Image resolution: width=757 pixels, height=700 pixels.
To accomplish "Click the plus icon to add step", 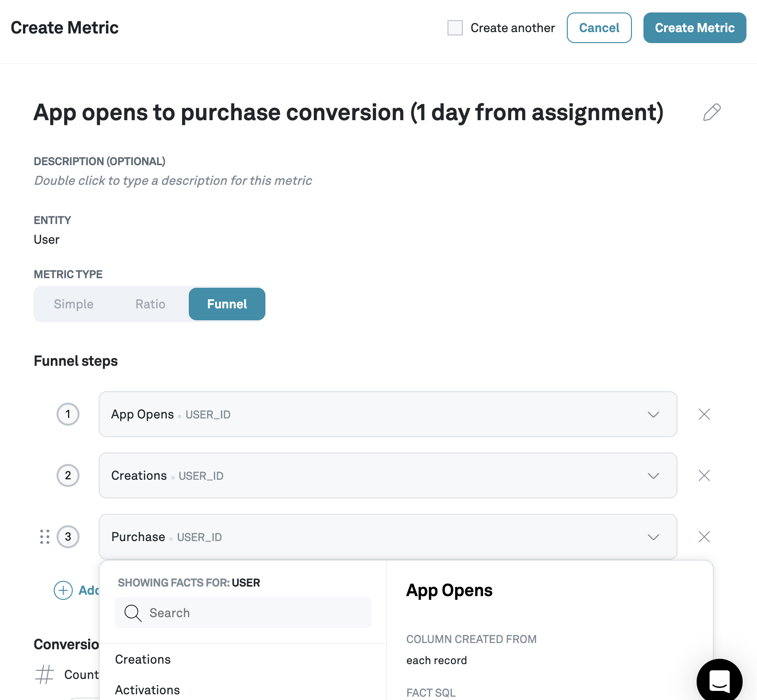I will [x=63, y=590].
